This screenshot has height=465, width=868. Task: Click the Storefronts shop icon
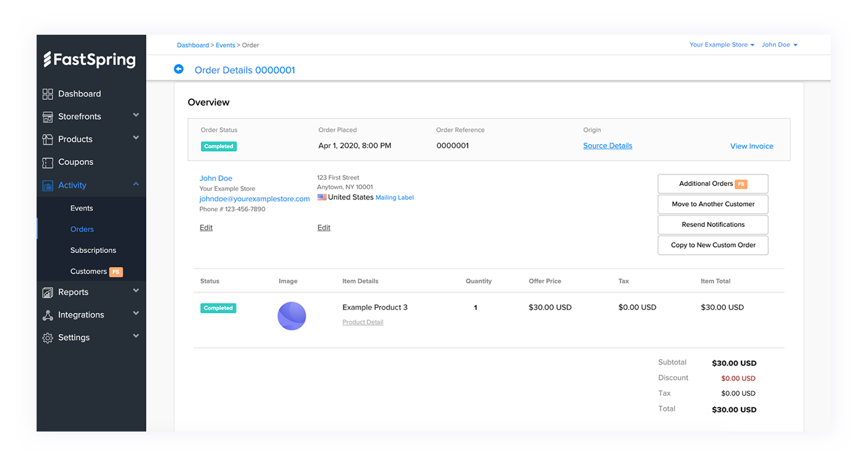[x=48, y=117]
